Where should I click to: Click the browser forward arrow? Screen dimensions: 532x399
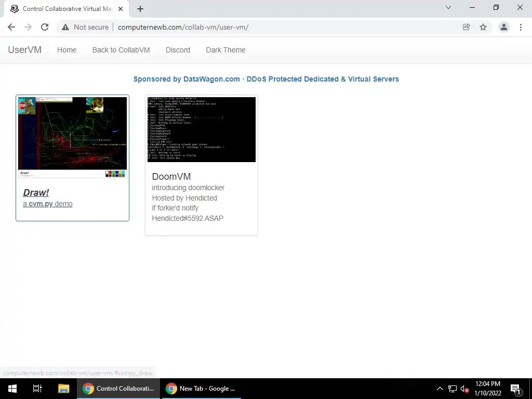click(x=28, y=27)
